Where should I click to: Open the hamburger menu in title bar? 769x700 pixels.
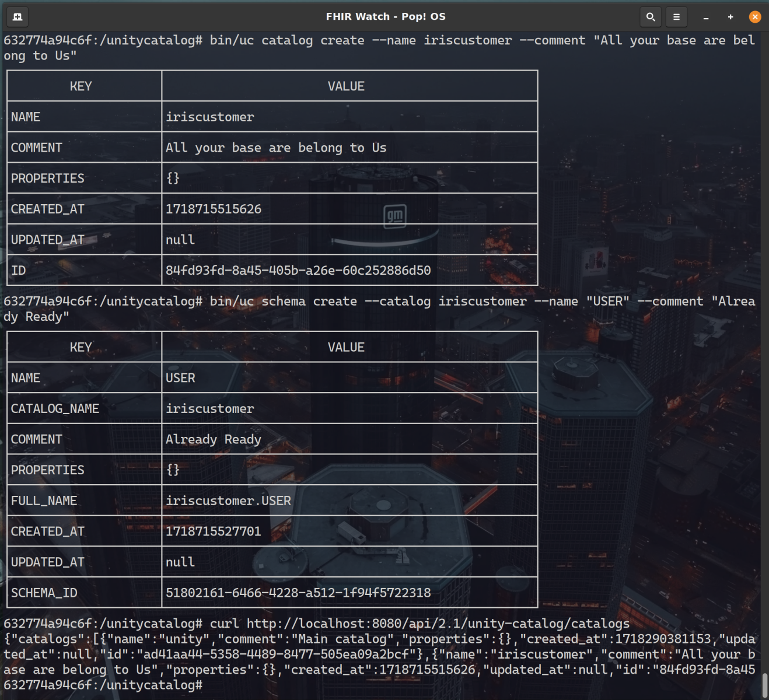676,17
